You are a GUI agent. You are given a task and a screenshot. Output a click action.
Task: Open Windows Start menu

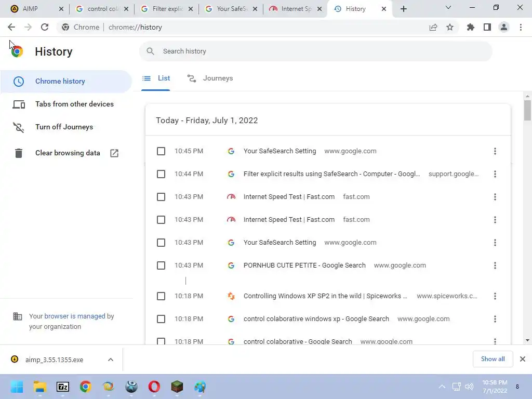17,387
